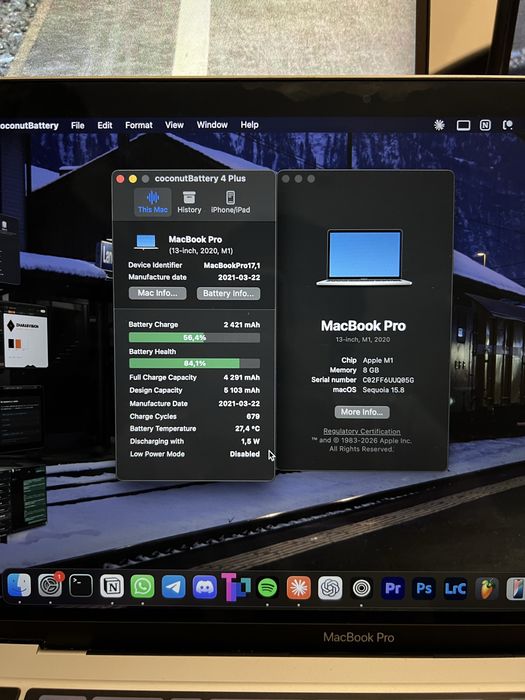This screenshot has width=525, height=700.
Task: Click the Low Power Mode Disabled value
Action: tap(245, 454)
